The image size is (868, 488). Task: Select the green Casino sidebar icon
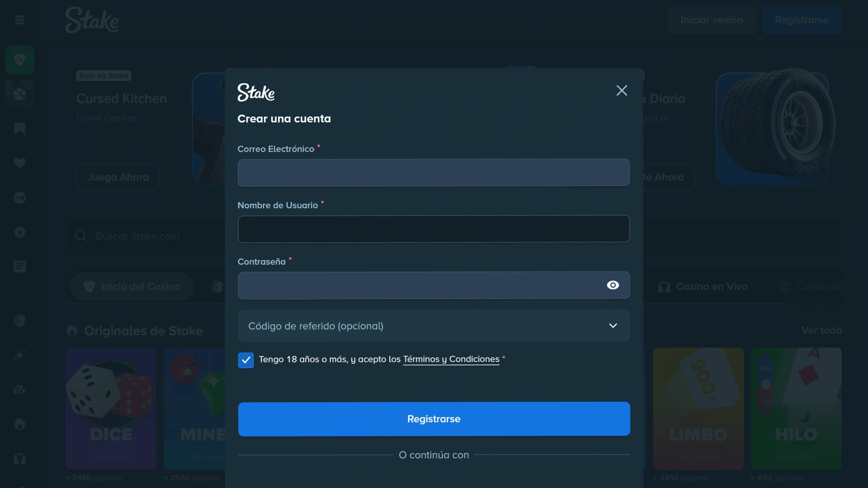click(19, 60)
